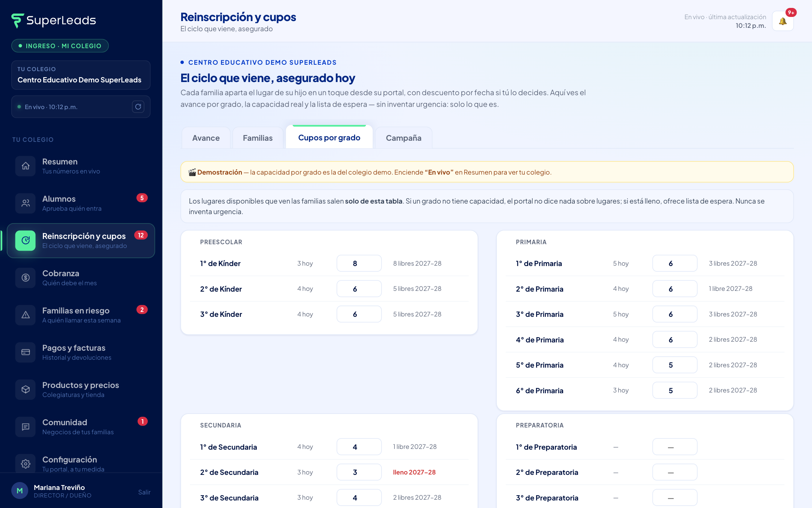Click the notifications bell icon
The width and height of the screenshot is (812, 508).
(x=783, y=21)
